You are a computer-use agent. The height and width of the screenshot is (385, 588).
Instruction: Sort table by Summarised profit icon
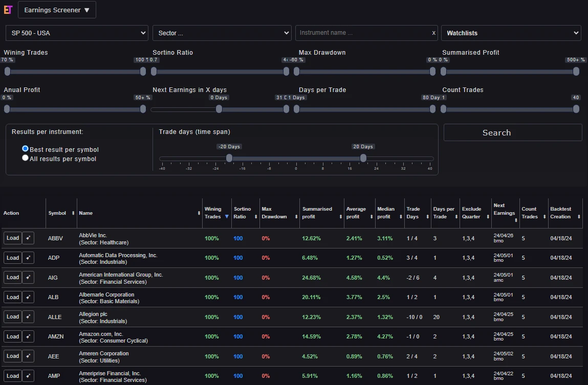pos(340,217)
